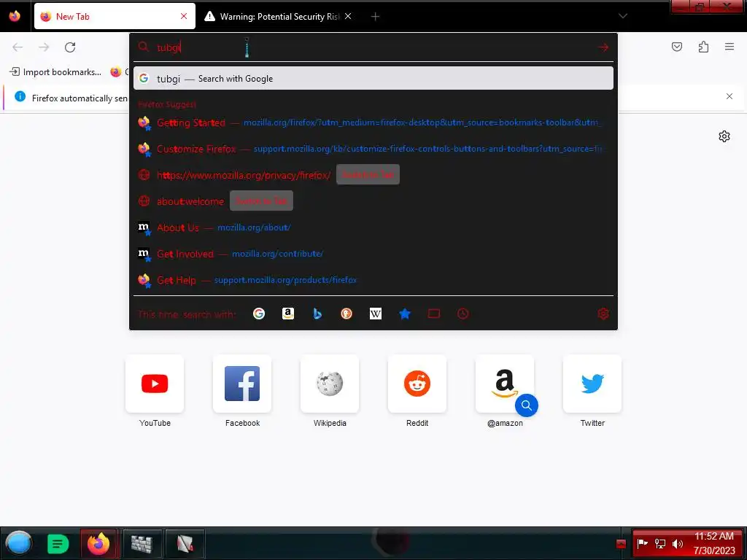Expand the list all tabs chevron
The height and width of the screenshot is (560, 747).
click(623, 16)
